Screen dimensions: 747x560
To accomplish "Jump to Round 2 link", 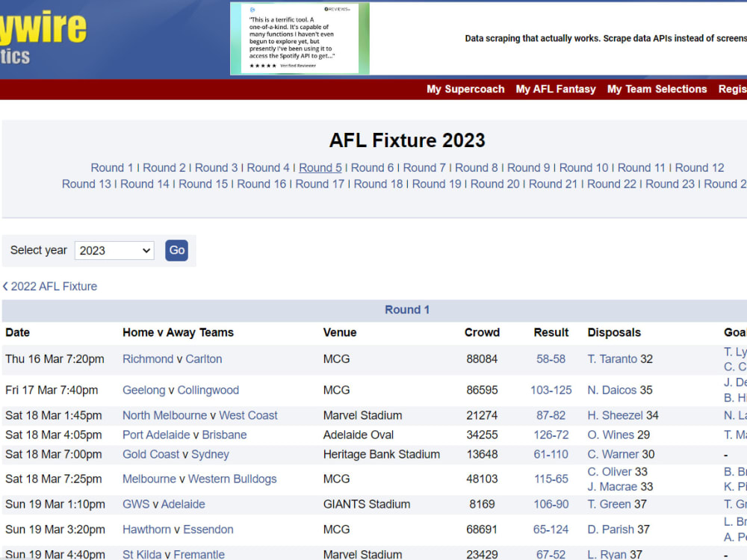I will (x=164, y=167).
